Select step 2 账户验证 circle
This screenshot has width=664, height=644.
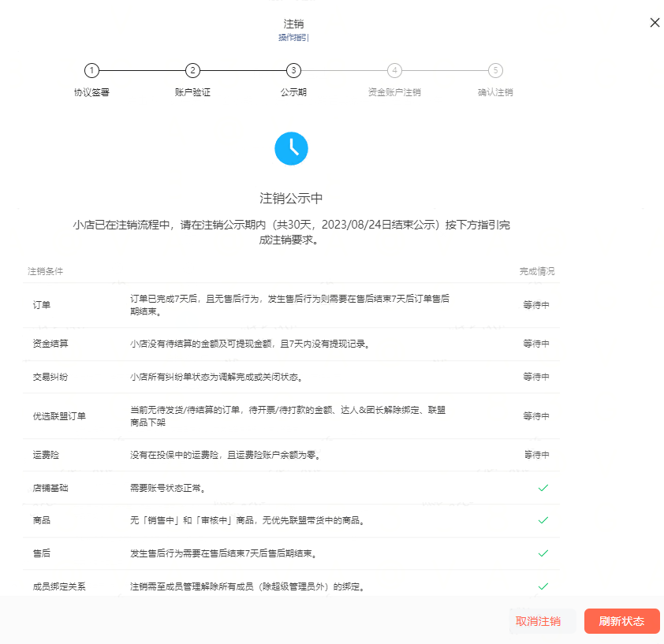point(192,70)
